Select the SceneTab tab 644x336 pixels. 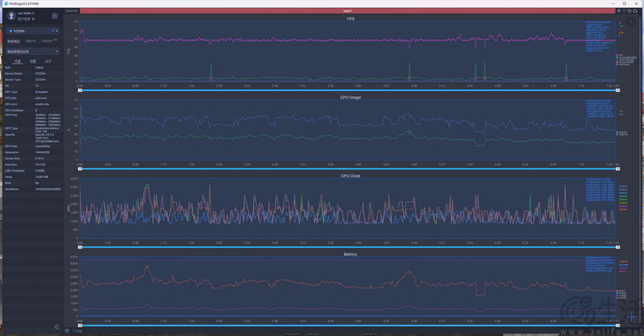click(x=71, y=11)
